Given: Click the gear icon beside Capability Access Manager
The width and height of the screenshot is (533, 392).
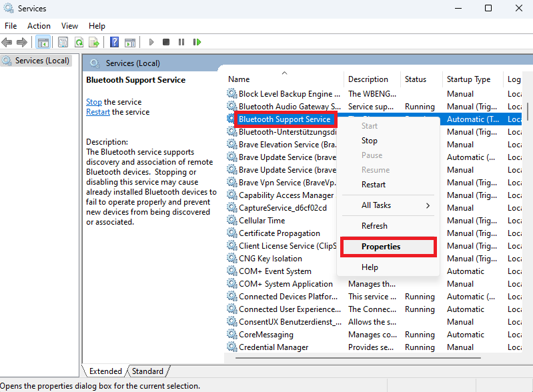Looking at the screenshot, I should click(232, 195).
